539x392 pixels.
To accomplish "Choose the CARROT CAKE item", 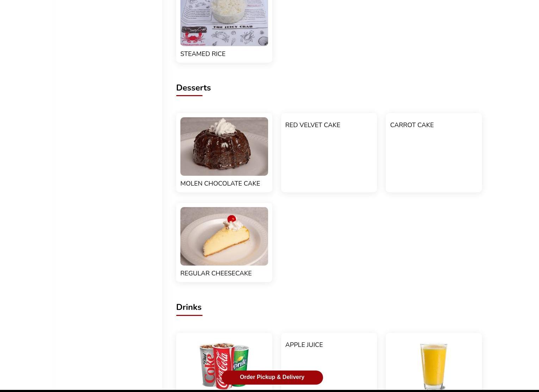I will tap(412, 125).
